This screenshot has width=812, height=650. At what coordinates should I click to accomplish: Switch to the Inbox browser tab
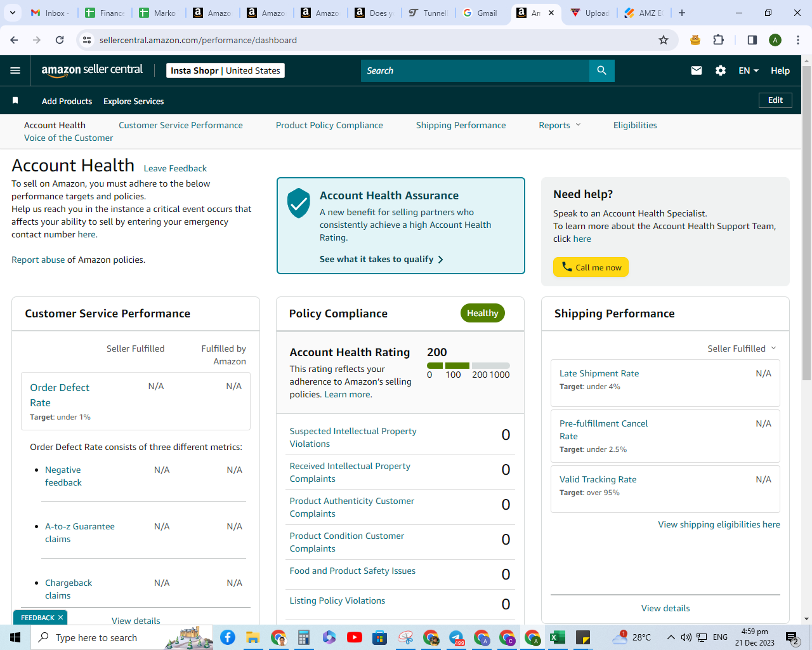(51, 13)
